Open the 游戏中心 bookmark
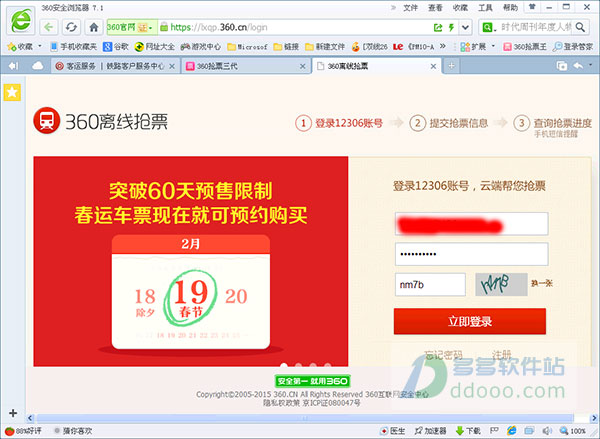The width and height of the screenshot is (600, 439). coord(201,47)
